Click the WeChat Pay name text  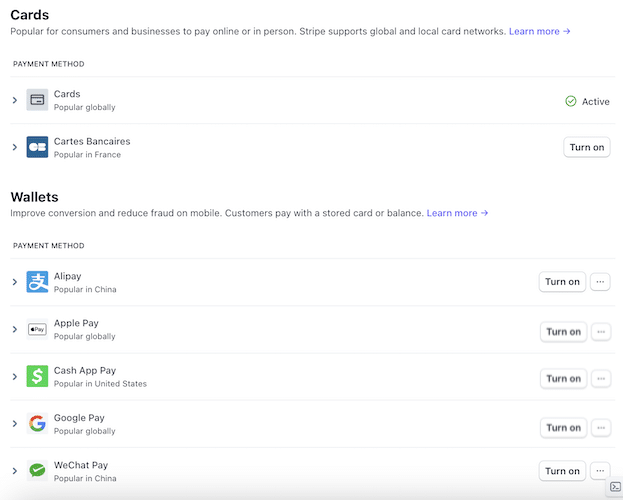81,465
